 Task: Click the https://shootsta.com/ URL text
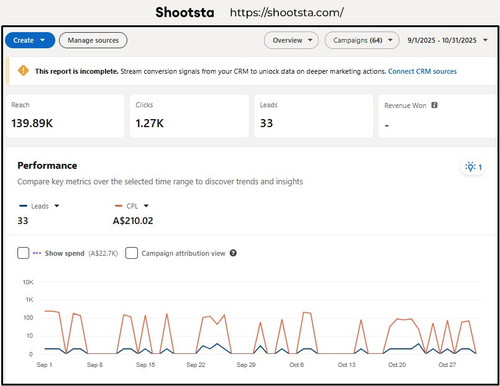pyautogui.click(x=287, y=13)
